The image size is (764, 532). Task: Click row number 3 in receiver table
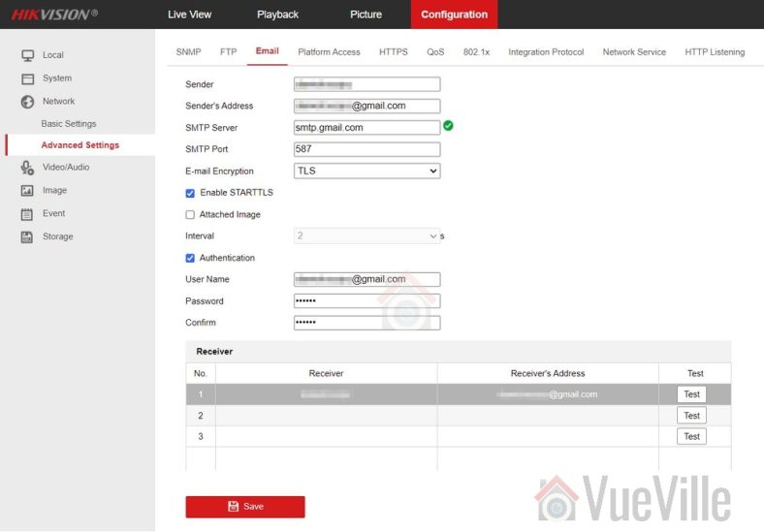click(201, 436)
